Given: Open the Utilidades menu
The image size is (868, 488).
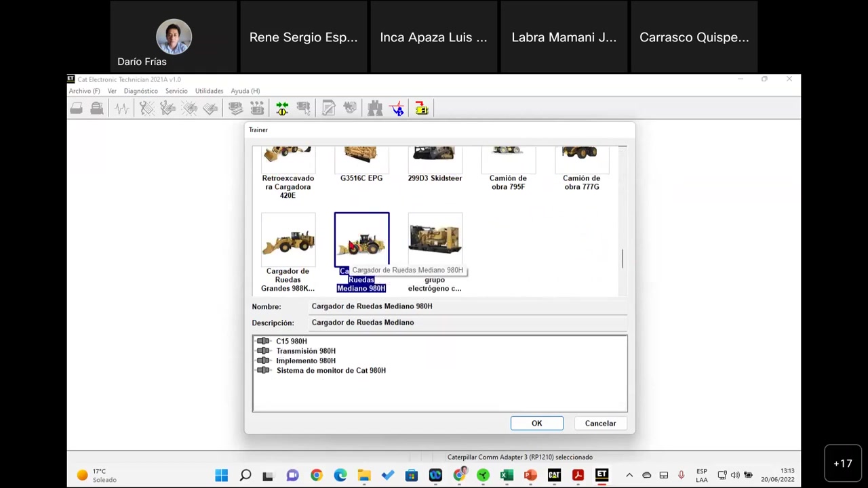Looking at the screenshot, I should point(209,91).
